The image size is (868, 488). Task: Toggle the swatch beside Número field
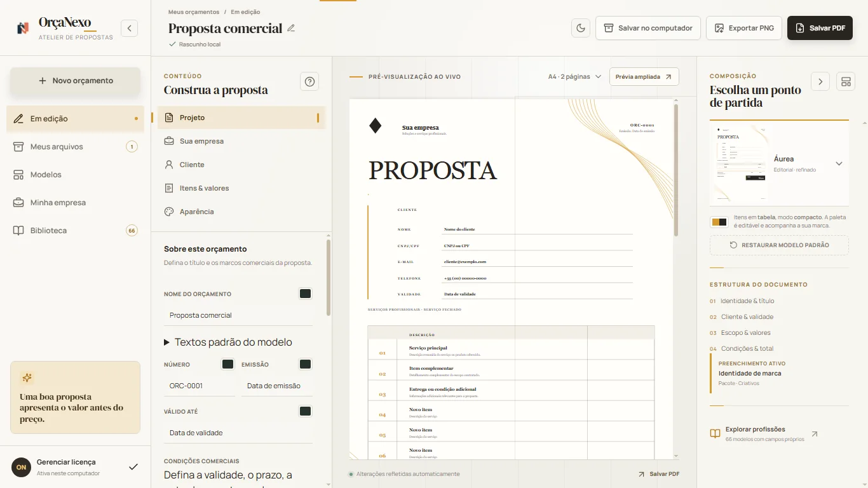tap(227, 364)
